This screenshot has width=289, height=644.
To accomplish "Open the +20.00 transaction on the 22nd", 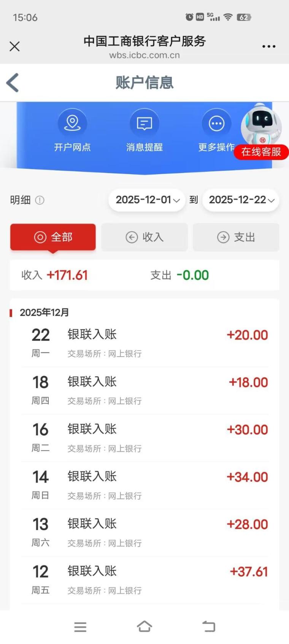I will coord(144,343).
